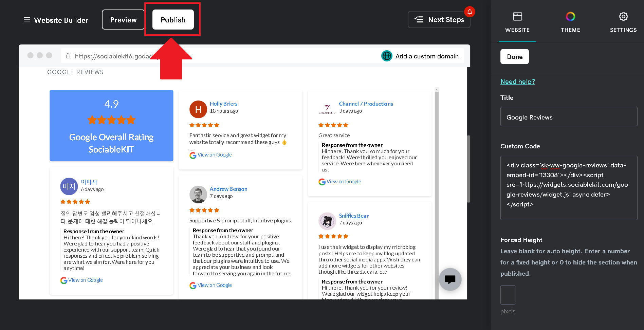Click Holly Briers' avatar circle
This screenshot has width=644, height=330.
click(198, 109)
